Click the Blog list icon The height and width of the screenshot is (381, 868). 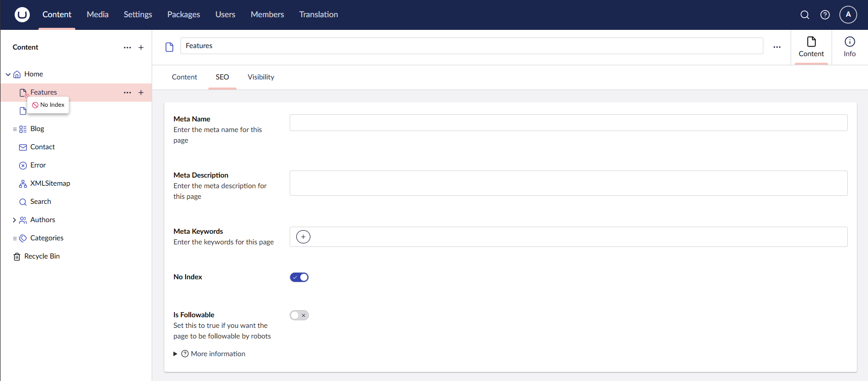pos(23,129)
